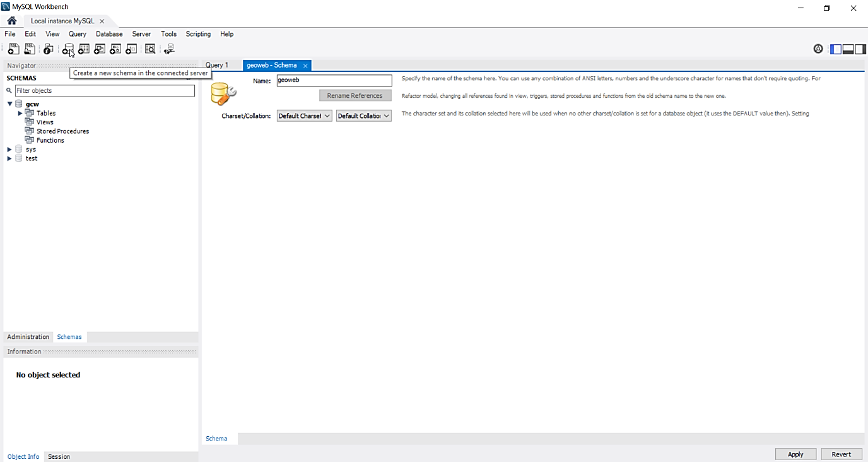
Task: Open the File menu
Action: point(10,34)
